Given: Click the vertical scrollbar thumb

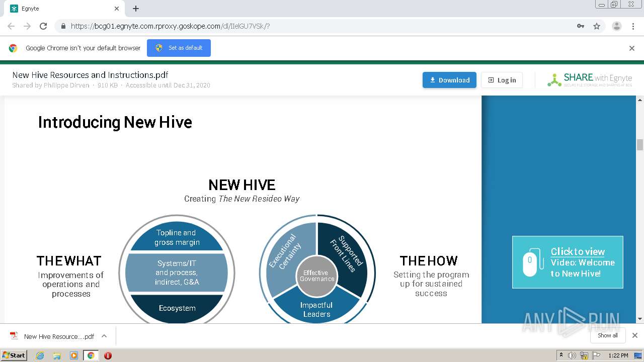Looking at the screenshot, I should 640,145.
